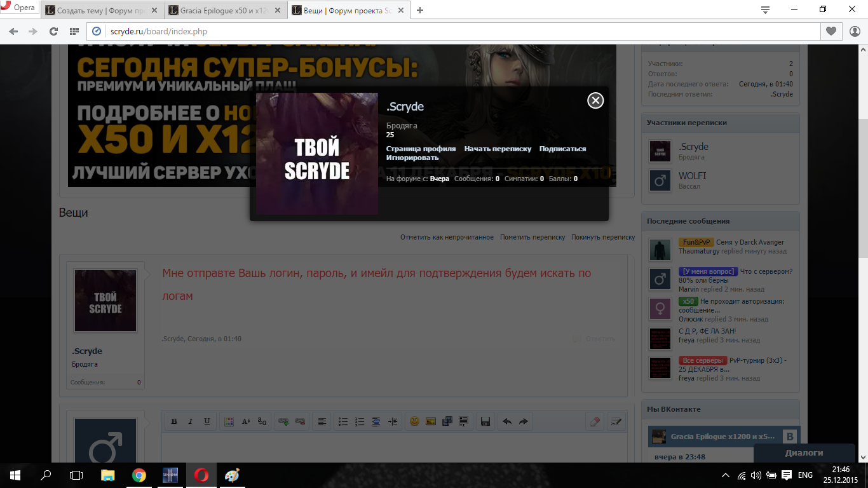
Task: Open the Speed Dial grid icon
Action: 74,31
